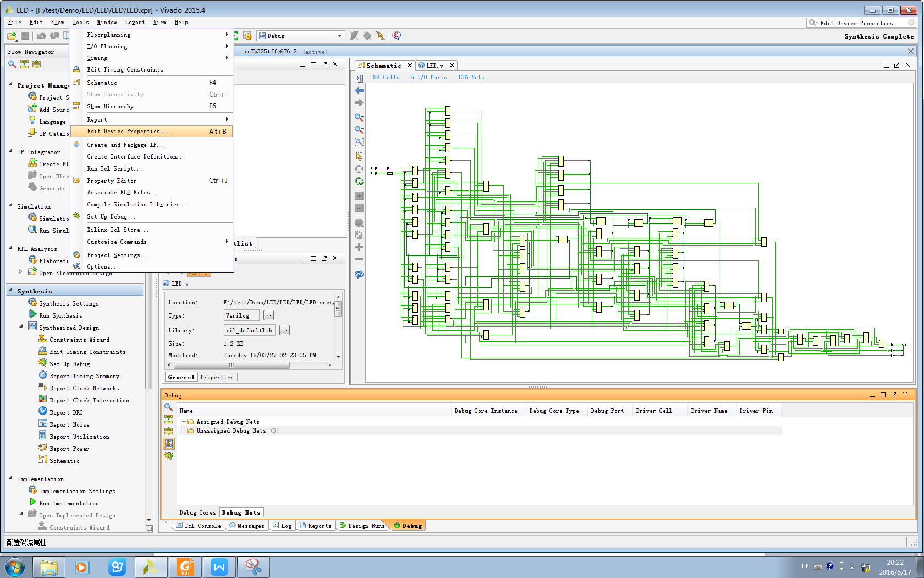Collapse all in Debug panel
The width and height of the screenshot is (924, 578).
(169, 419)
